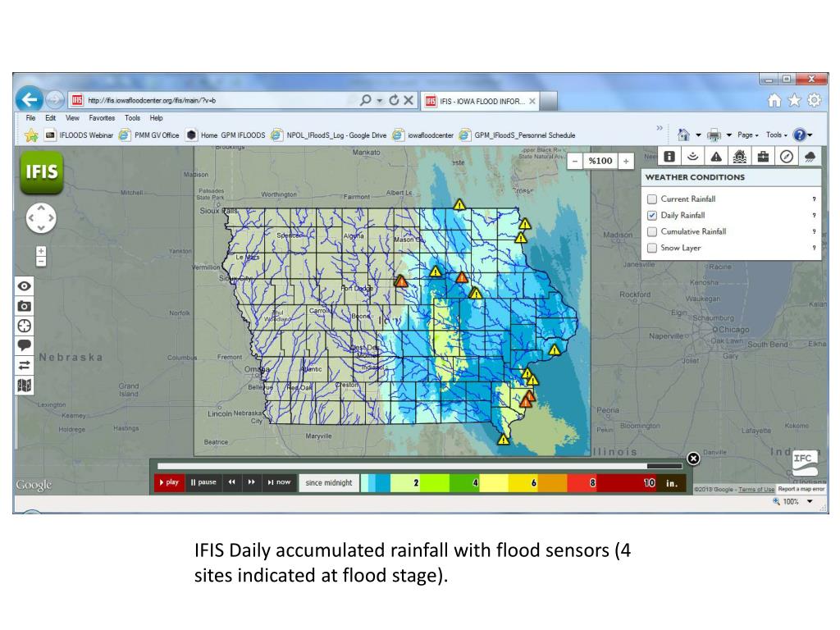The height and width of the screenshot is (630, 840).
Task: Click the 8 inch red legend swatch
Action: [582, 482]
